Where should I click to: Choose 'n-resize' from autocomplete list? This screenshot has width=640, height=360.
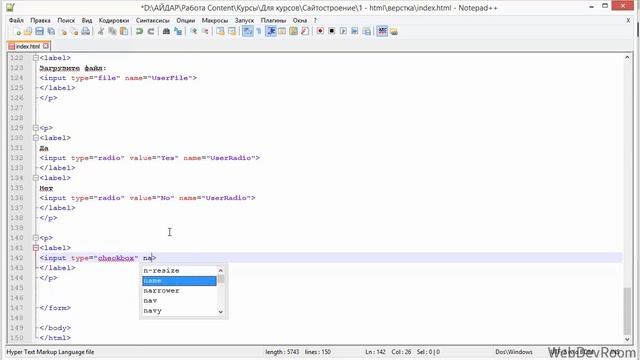coord(179,271)
